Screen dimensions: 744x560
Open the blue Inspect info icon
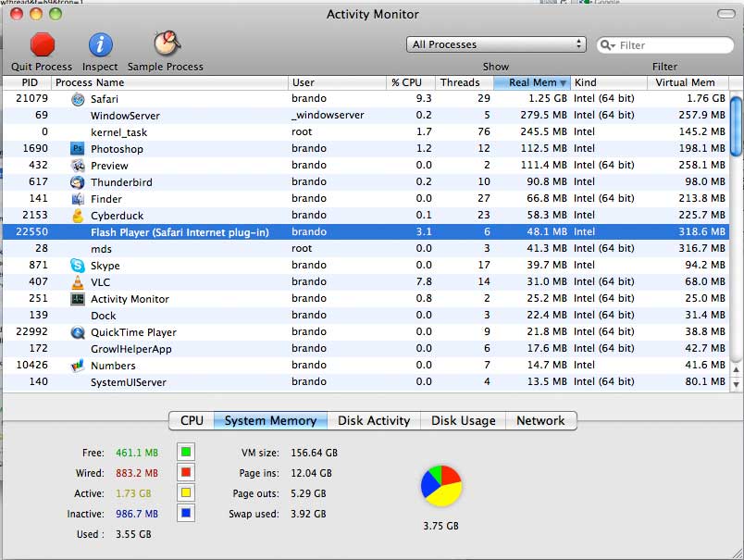point(100,44)
